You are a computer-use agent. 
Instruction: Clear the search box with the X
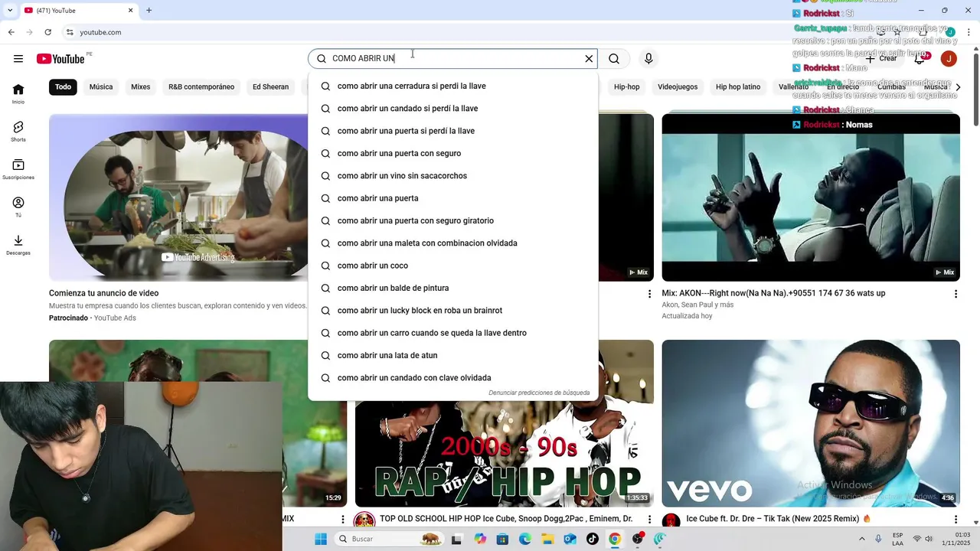coord(589,59)
